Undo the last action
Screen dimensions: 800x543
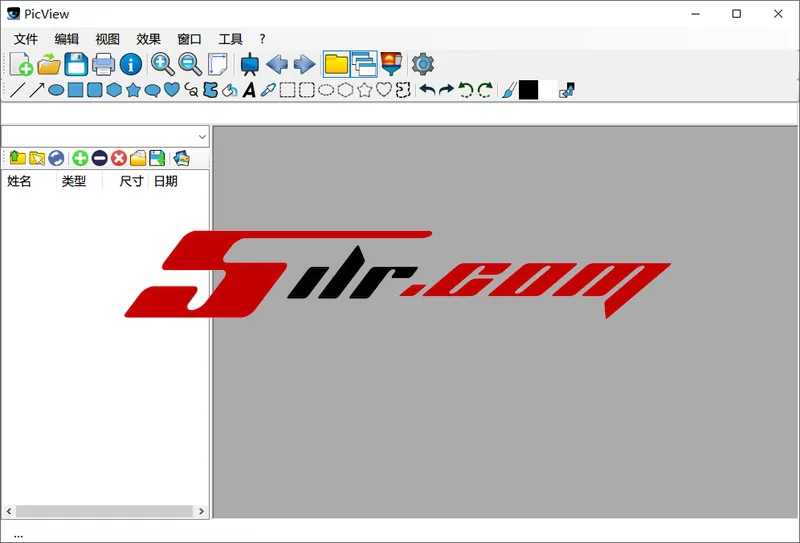pyautogui.click(x=428, y=90)
